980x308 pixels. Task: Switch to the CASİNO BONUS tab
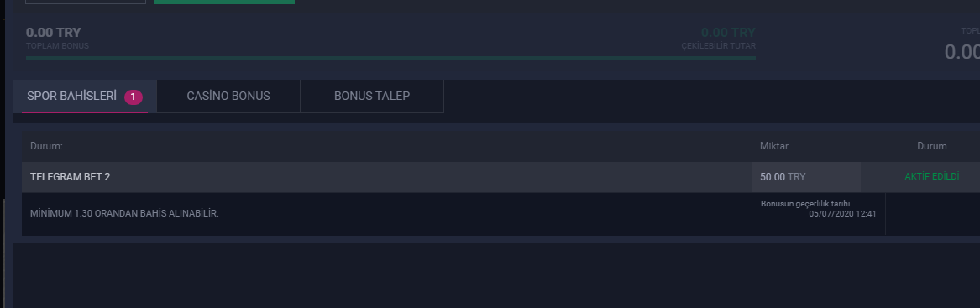pyautogui.click(x=228, y=97)
